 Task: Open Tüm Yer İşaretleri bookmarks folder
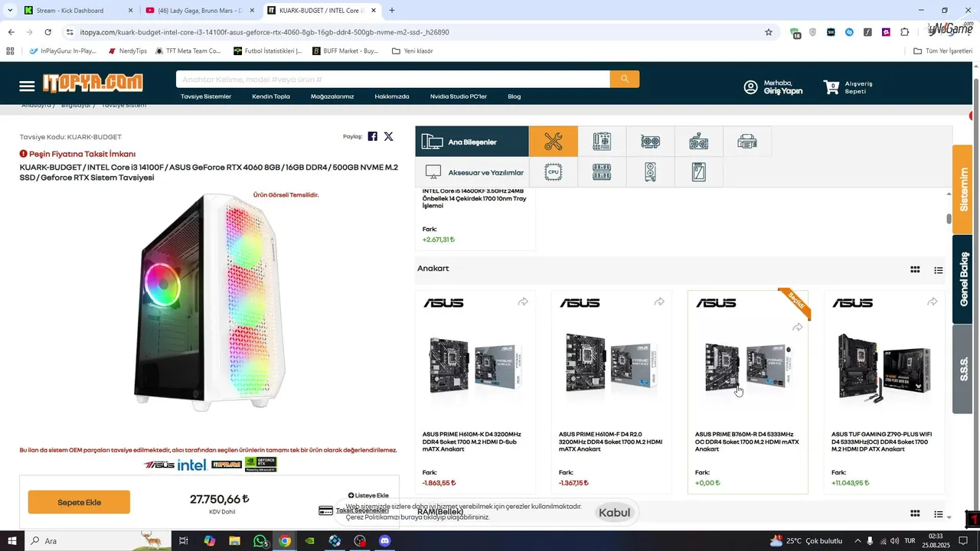click(x=942, y=51)
